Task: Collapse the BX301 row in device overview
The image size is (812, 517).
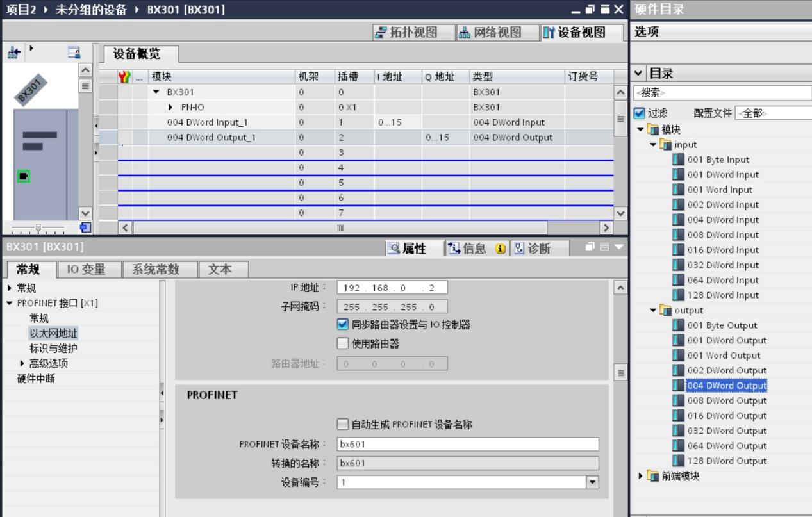Action: click(x=156, y=92)
